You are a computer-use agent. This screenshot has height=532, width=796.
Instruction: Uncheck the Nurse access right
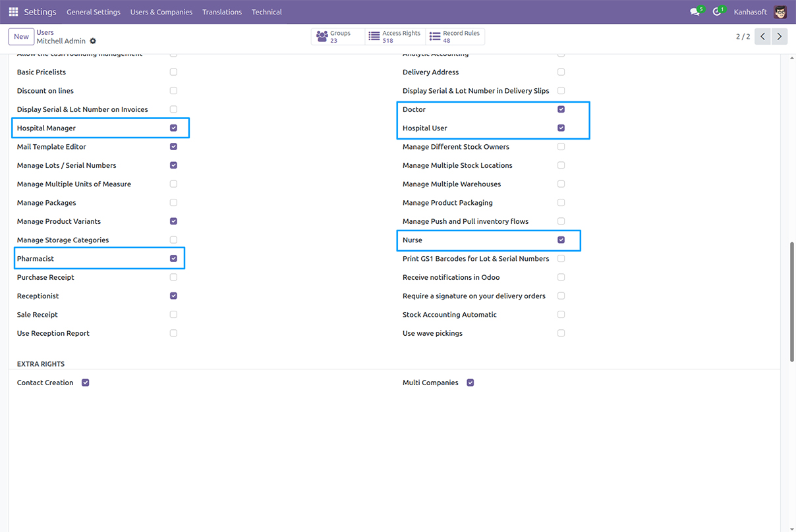tap(561, 240)
